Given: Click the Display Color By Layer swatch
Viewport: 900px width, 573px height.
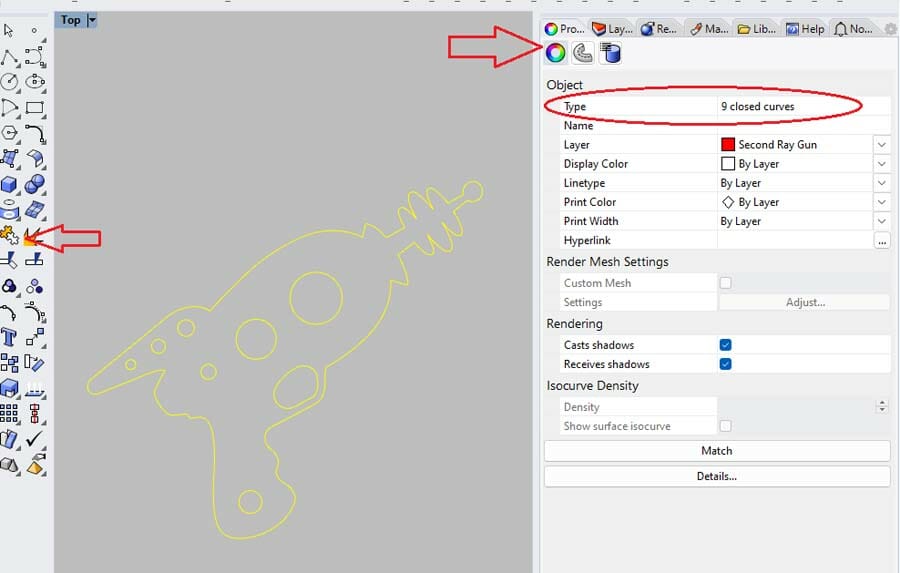Looking at the screenshot, I should pyautogui.click(x=728, y=164).
